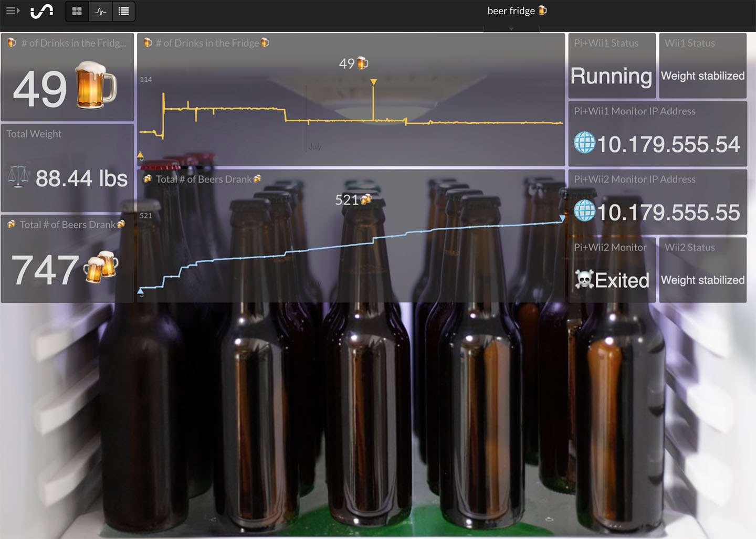This screenshot has width=756, height=539.
Task: Click the Wii1 Status tile title
Action: 689,43
